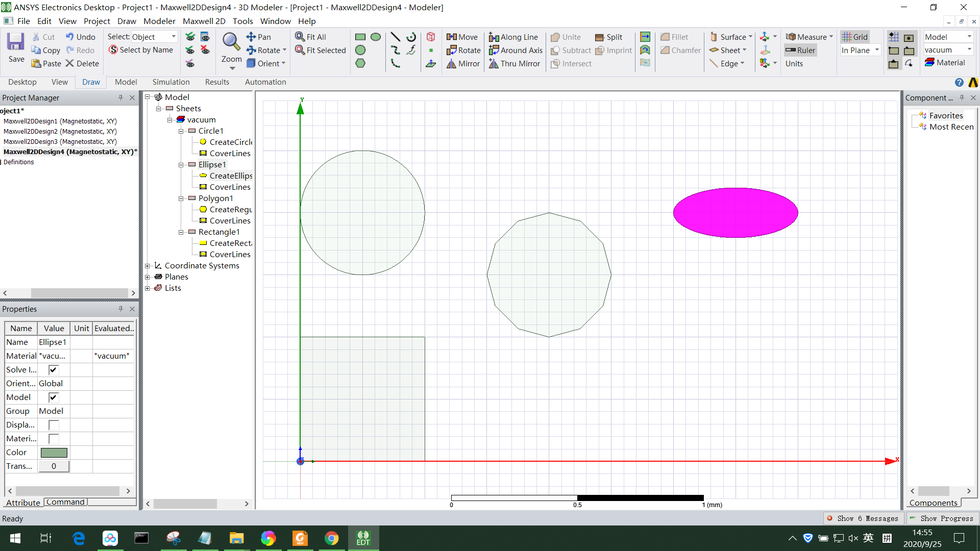
Task: Open the Select Object dropdown
Action: (x=172, y=36)
